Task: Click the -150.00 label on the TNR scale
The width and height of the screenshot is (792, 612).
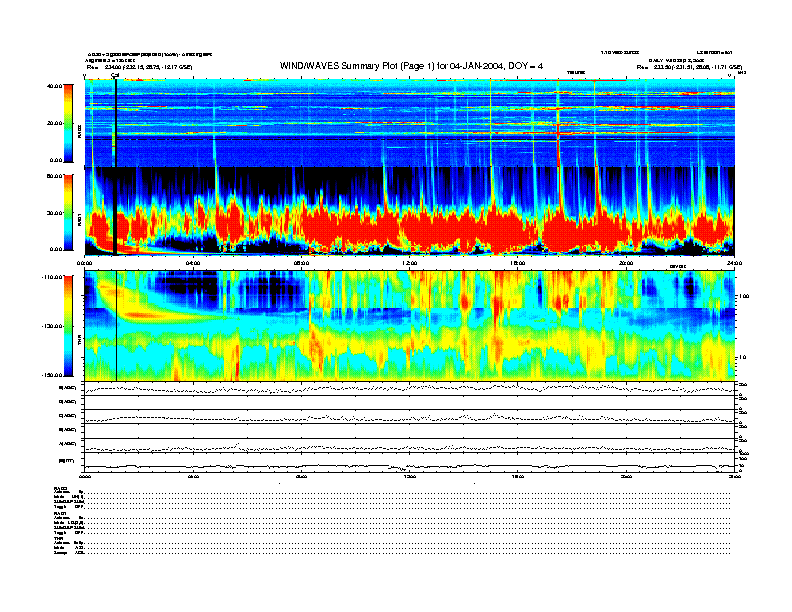Action: pos(52,375)
